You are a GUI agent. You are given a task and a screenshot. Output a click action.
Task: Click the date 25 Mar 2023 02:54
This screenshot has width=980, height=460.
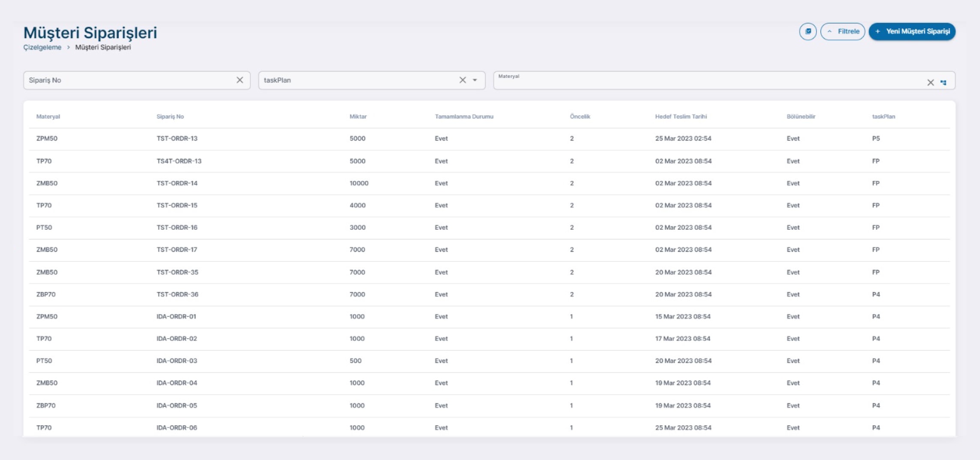[x=683, y=138]
